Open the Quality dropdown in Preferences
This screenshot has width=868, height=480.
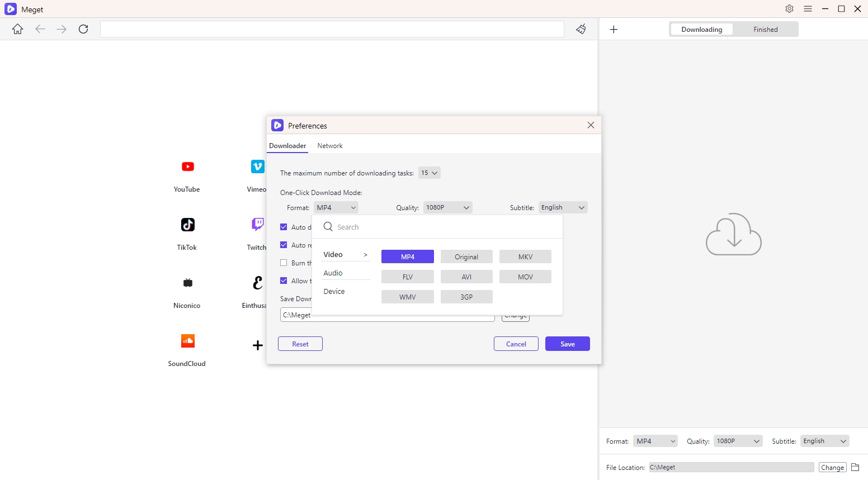click(448, 207)
